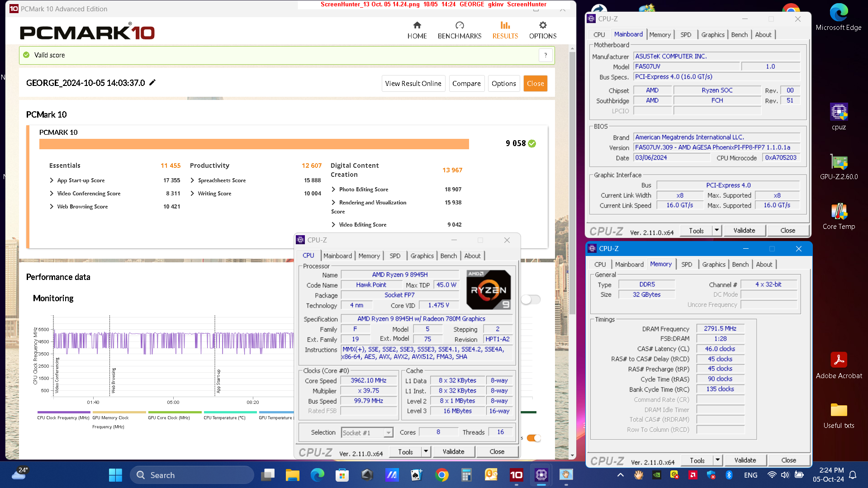The image size is (868, 488).
Task: Switch to SPD tab in Mainboard CPU-Z window
Action: coord(685,34)
